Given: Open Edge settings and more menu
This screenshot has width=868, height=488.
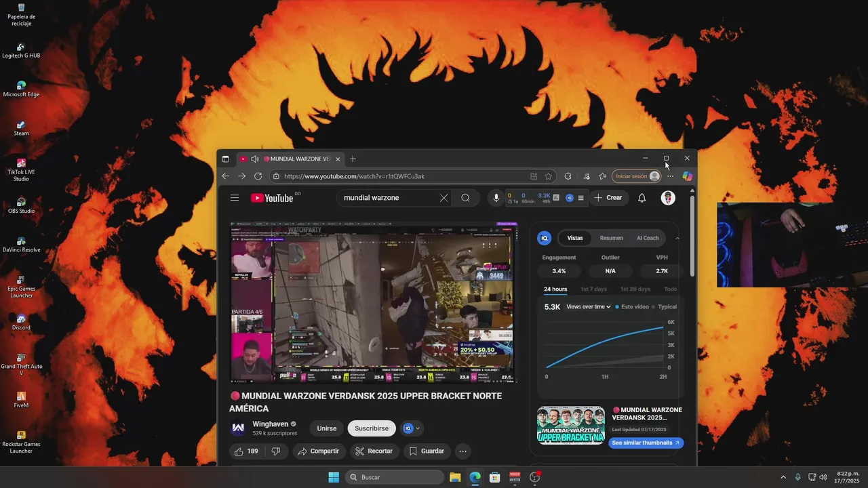Looking at the screenshot, I should [670, 176].
